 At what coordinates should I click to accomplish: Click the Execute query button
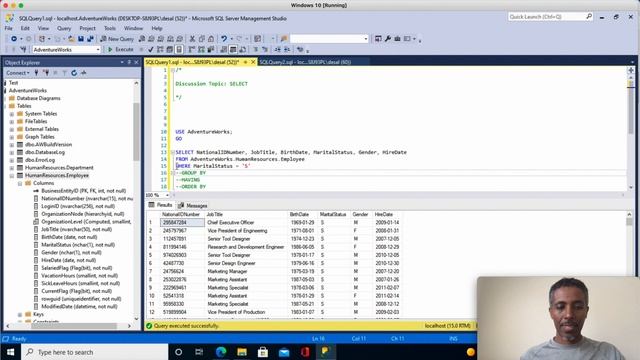click(120, 49)
